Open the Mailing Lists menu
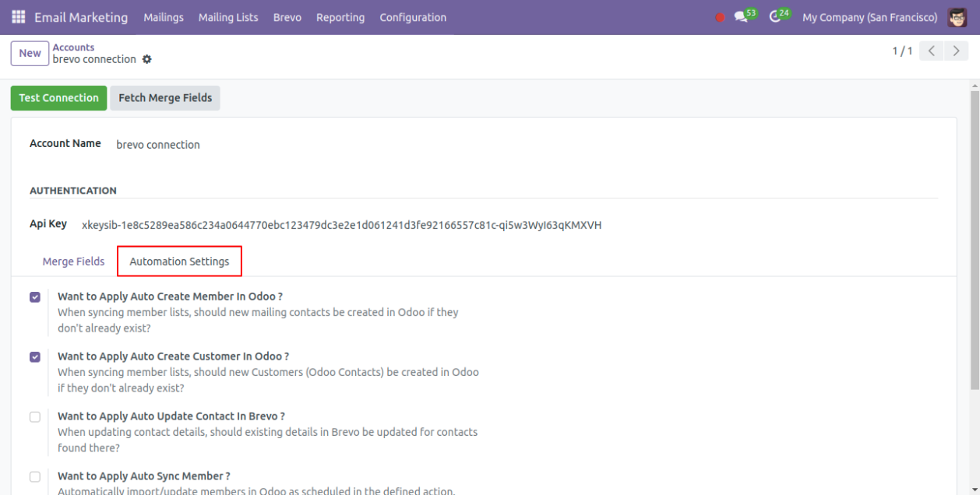The image size is (980, 495). 228,17
